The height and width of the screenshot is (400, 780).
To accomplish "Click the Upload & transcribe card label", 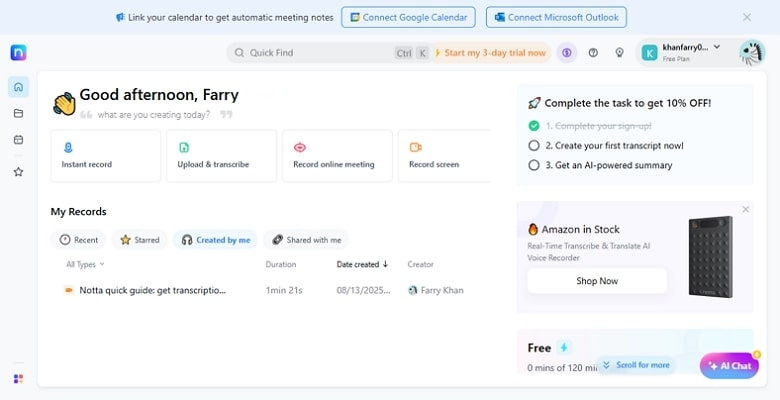I will 213,164.
